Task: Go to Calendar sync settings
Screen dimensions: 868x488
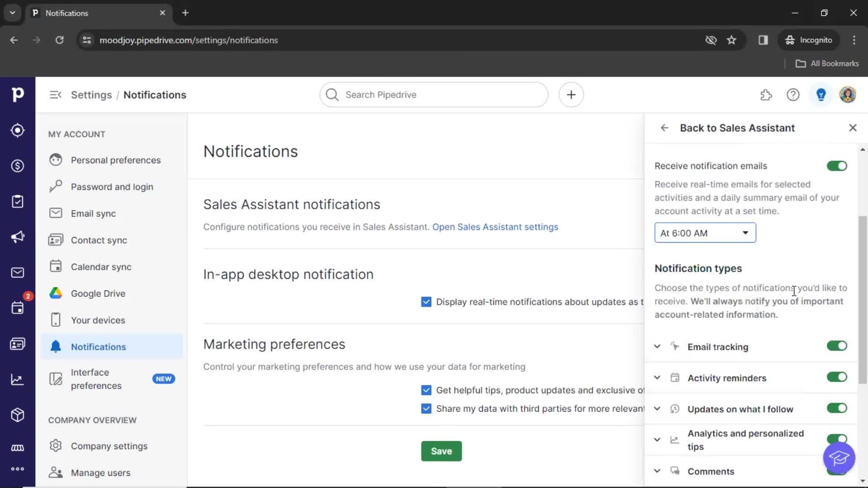Action: pos(112,267)
